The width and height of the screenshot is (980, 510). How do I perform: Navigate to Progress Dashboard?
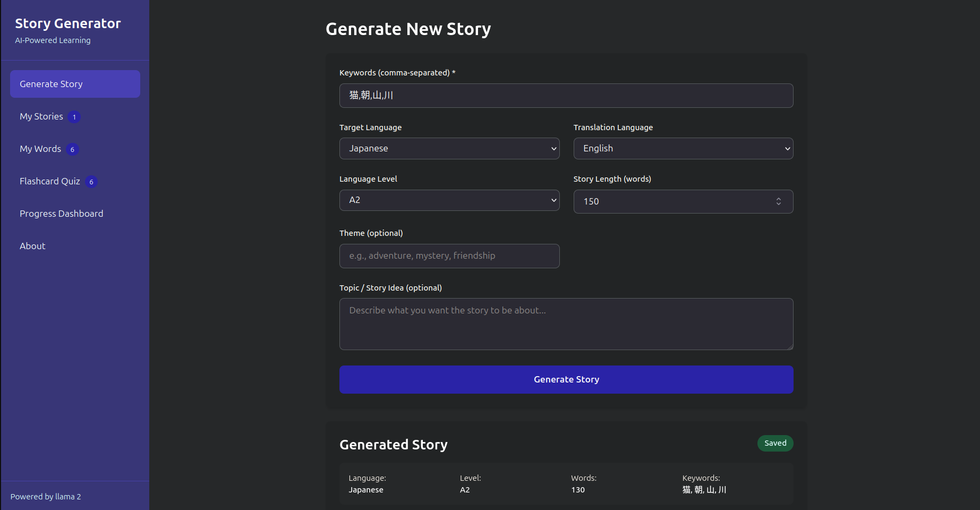pos(62,214)
